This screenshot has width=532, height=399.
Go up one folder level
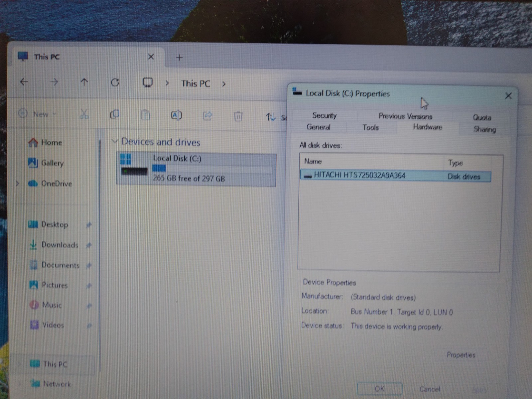(x=84, y=82)
